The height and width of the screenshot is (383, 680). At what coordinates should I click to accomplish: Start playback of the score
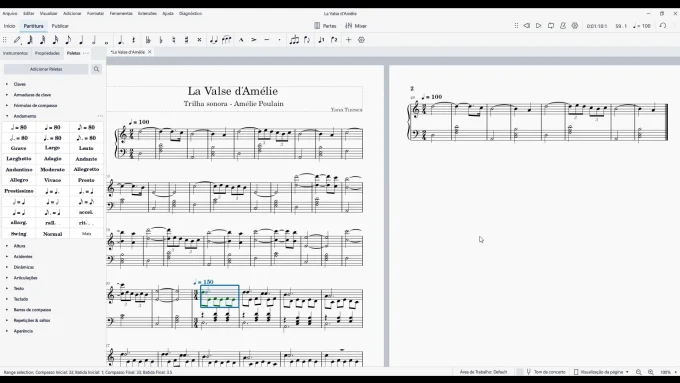click(x=539, y=26)
